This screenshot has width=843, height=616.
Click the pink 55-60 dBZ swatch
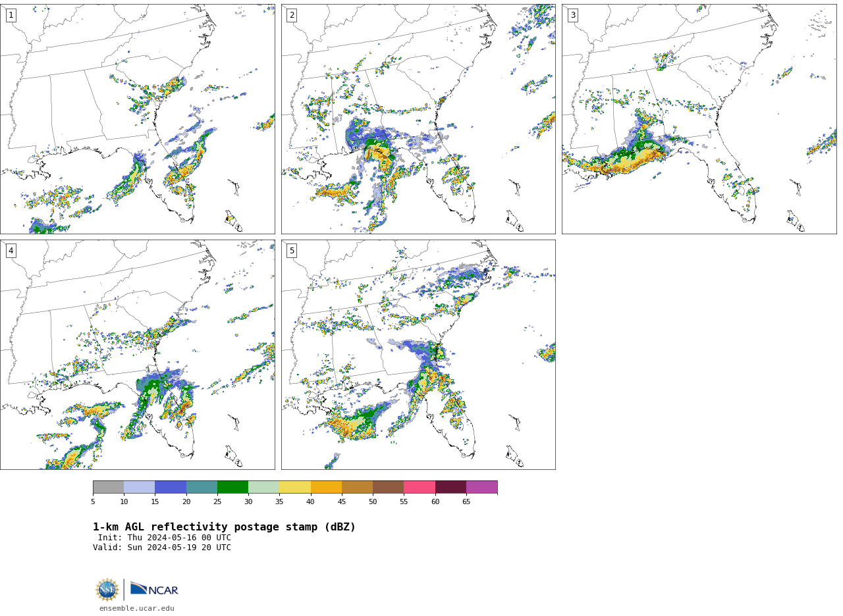(420, 487)
